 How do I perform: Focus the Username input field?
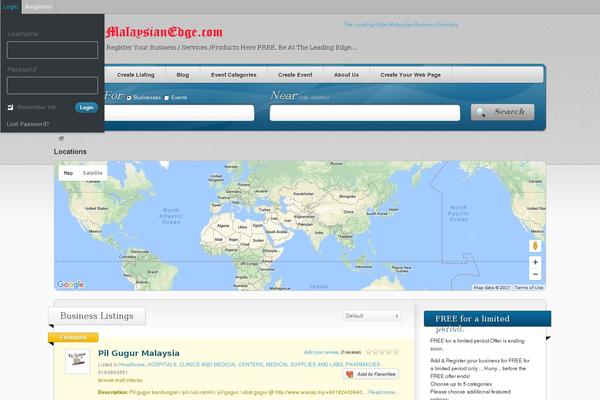pyautogui.click(x=52, y=50)
